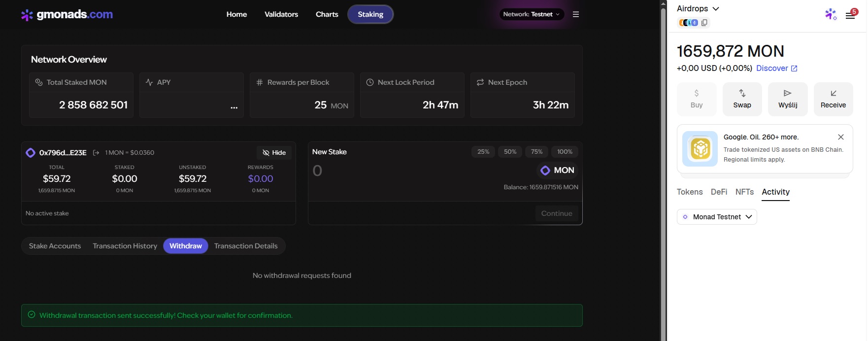Copy wallet address using copy icon

tap(704, 23)
